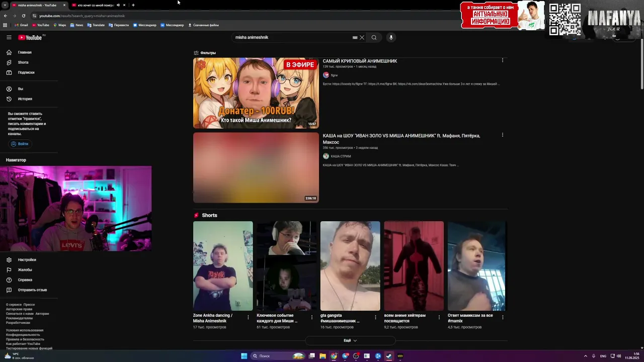Open the всем аниме хейтерам short thumbnail

click(414, 266)
